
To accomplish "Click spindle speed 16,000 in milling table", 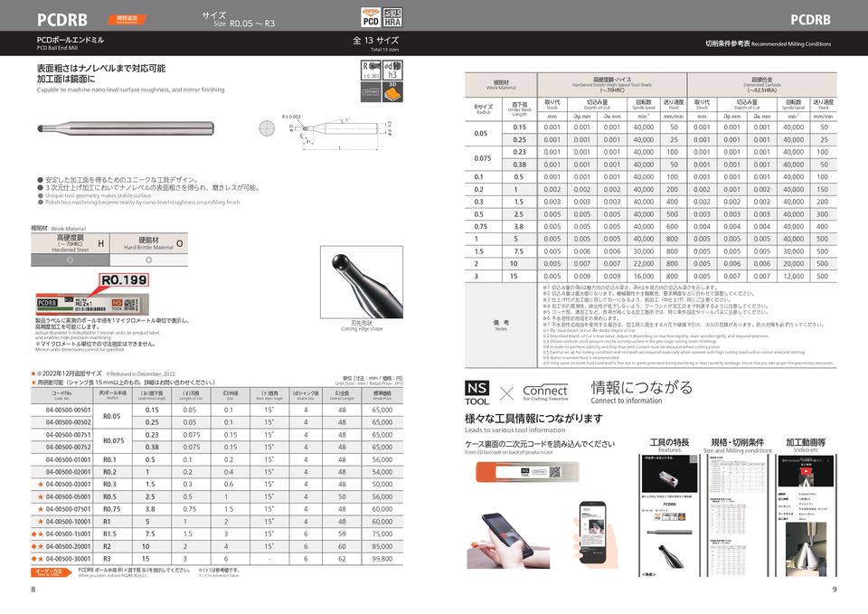I will click(643, 277).
